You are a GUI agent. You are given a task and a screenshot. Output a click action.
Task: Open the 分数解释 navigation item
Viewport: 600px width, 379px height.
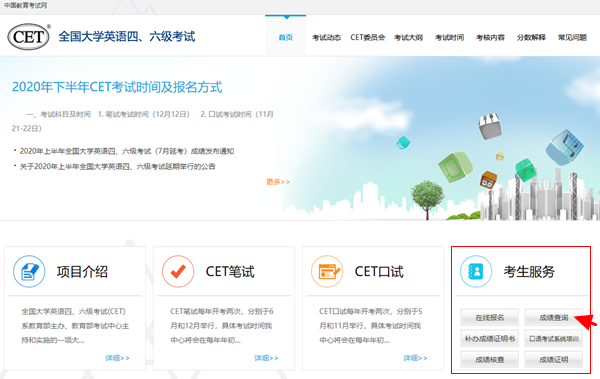pos(531,37)
